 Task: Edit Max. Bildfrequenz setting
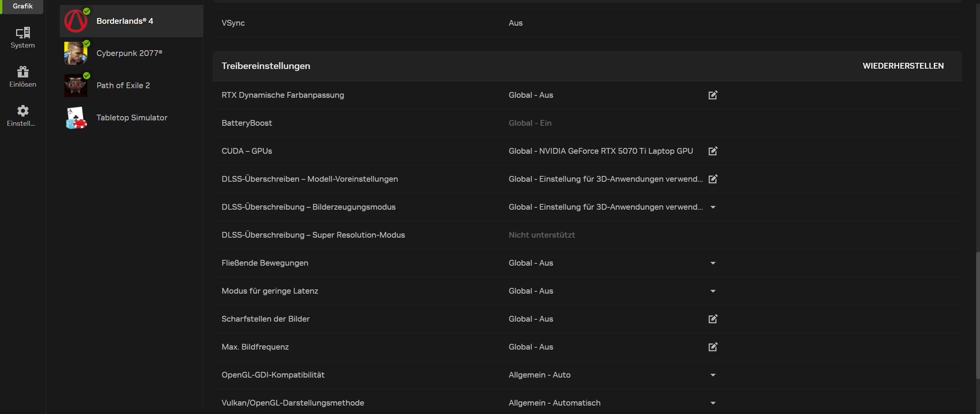click(713, 347)
